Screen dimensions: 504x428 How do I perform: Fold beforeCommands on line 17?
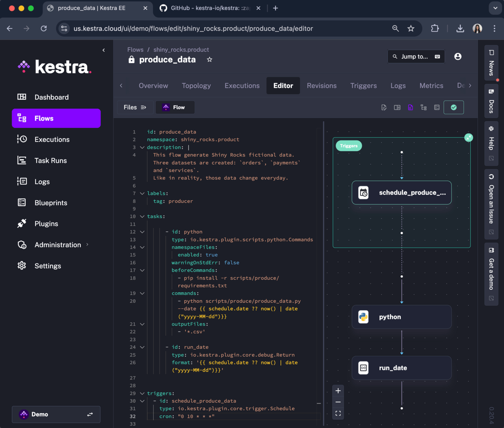click(x=142, y=270)
